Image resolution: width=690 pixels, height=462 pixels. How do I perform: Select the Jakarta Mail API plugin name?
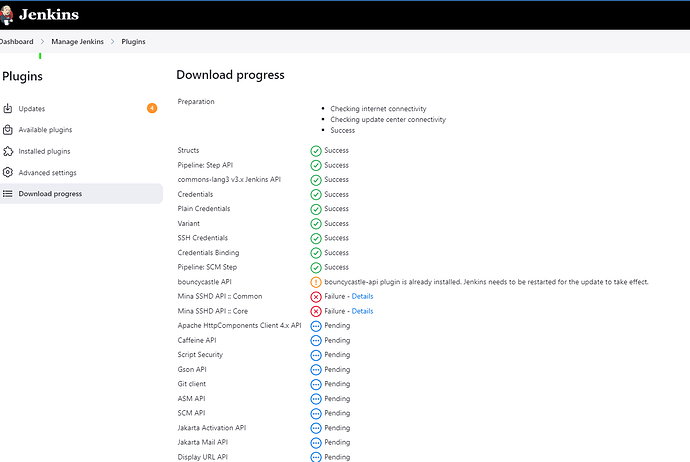[x=202, y=442]
